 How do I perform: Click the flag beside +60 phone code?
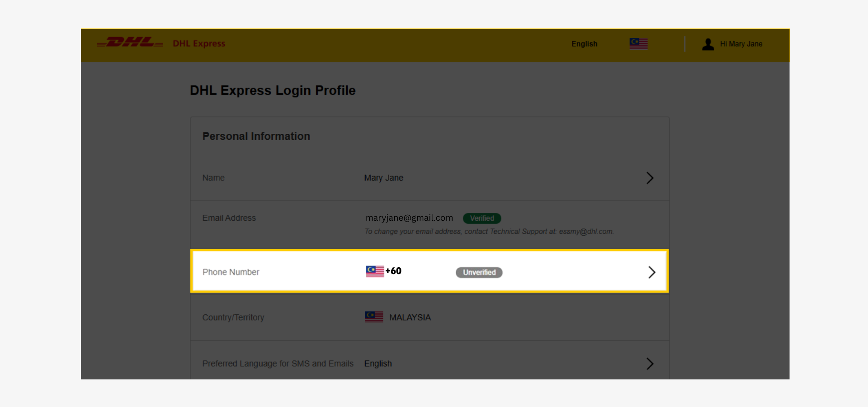[x=374, y=271]
